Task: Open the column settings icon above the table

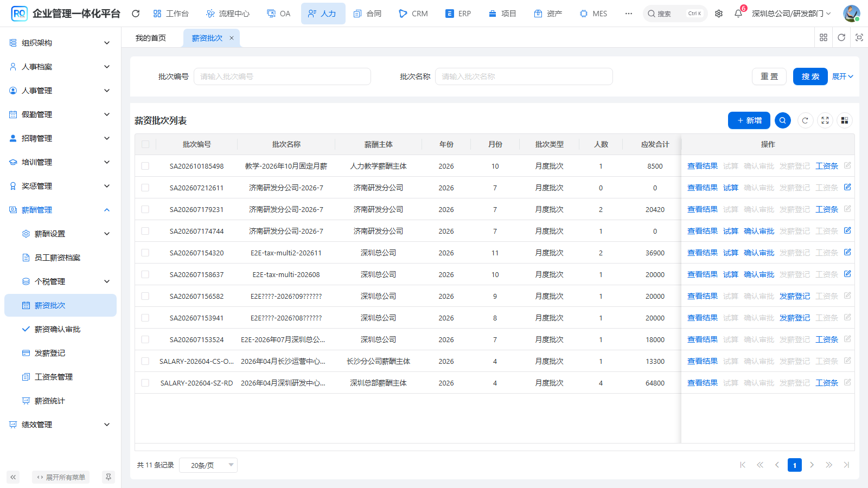Action: [x=845, y=120]
